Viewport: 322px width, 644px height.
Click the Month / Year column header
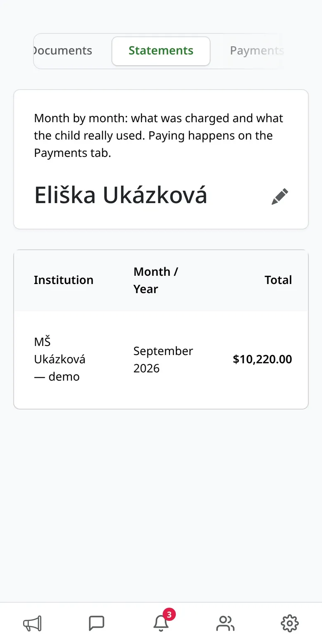(156, 280)
